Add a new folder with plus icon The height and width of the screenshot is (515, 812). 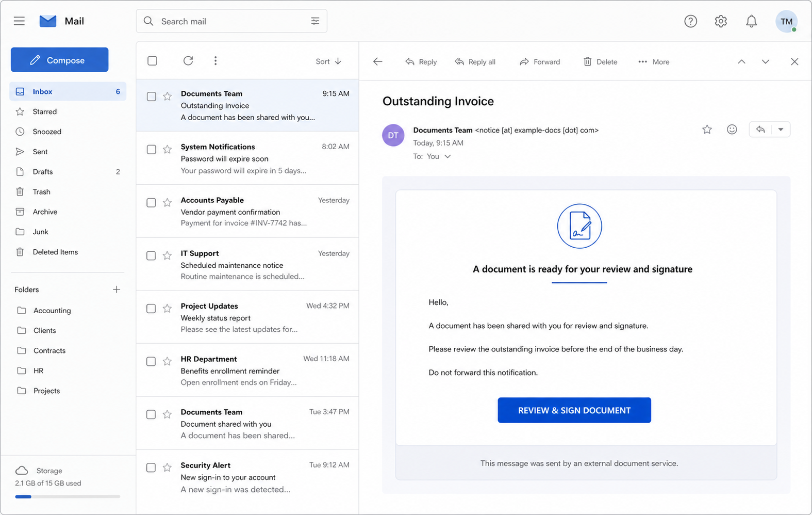(117, 289)
